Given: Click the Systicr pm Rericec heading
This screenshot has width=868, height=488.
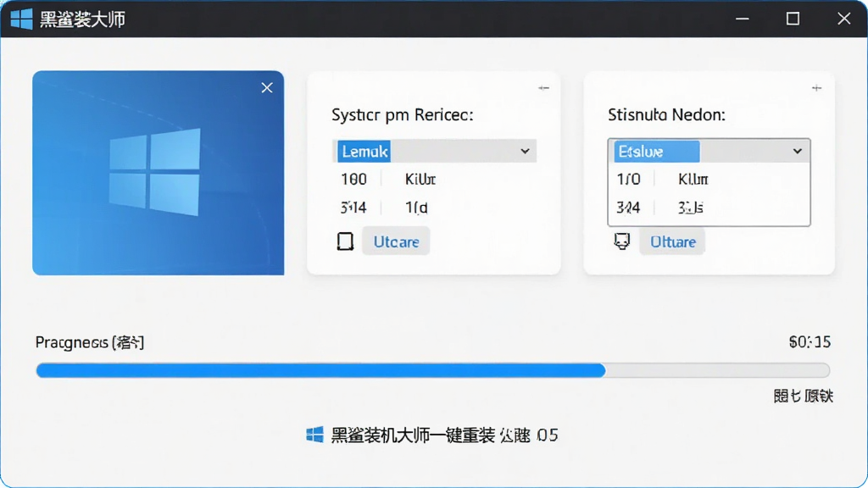Looking at the screenshot, I should tap(403, 115).
